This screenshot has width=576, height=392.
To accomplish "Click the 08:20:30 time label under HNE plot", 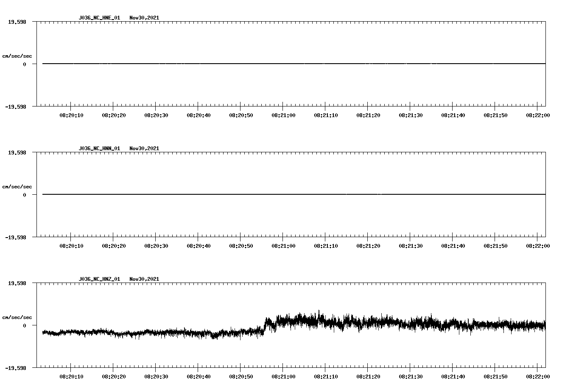I will click(156, 115).
